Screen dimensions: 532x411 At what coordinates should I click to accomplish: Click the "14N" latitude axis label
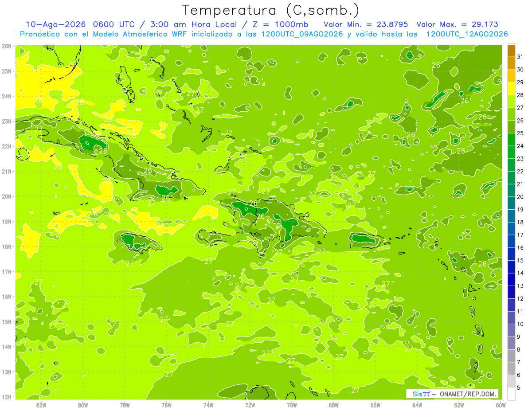coord(7,347)
